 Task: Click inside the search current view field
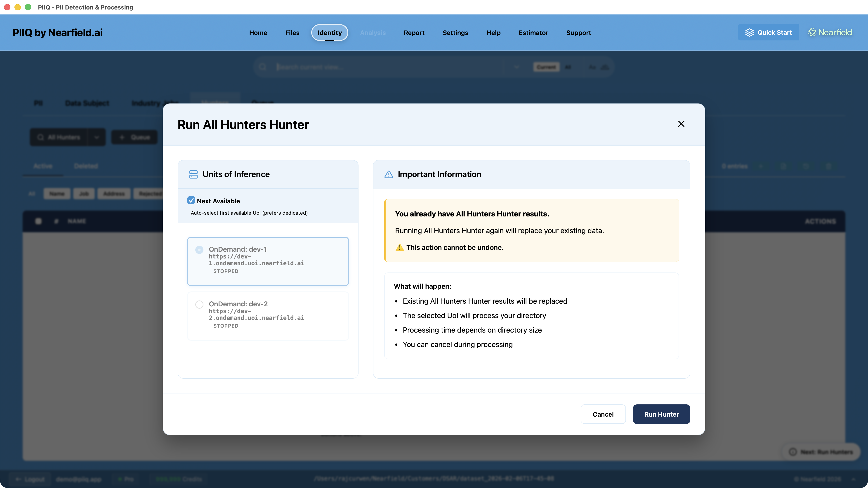tap(371, 67)
